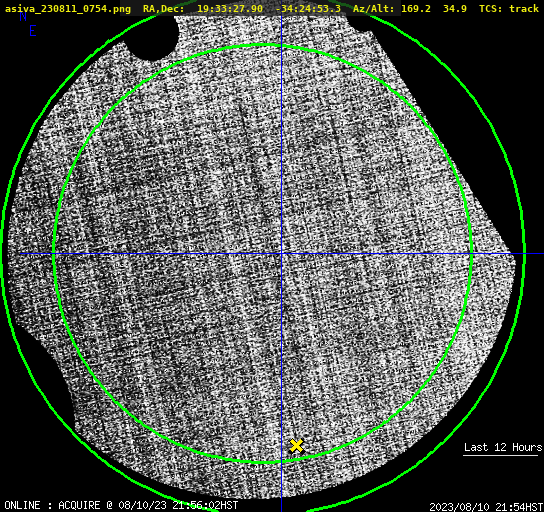Click the Dec value -34:24:53.3
Image resolution: width=544 pixels, height=512 pixels.
308,8
